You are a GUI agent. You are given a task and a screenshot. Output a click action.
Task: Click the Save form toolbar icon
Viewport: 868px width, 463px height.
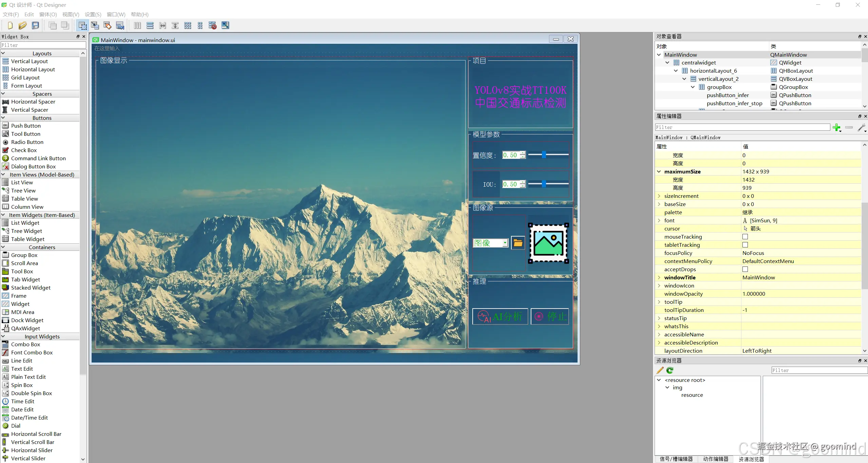coord(35,25)
